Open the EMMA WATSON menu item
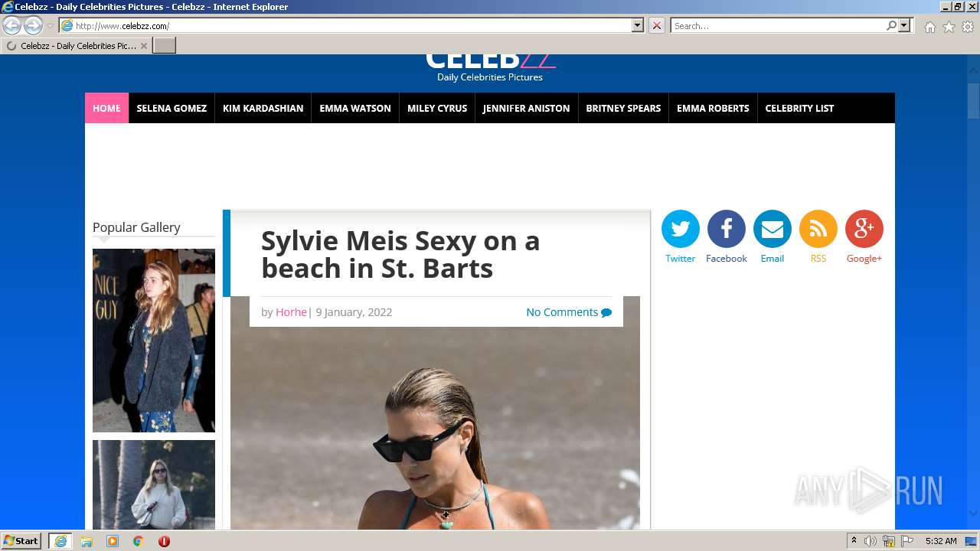 click(x=355, y=108)
